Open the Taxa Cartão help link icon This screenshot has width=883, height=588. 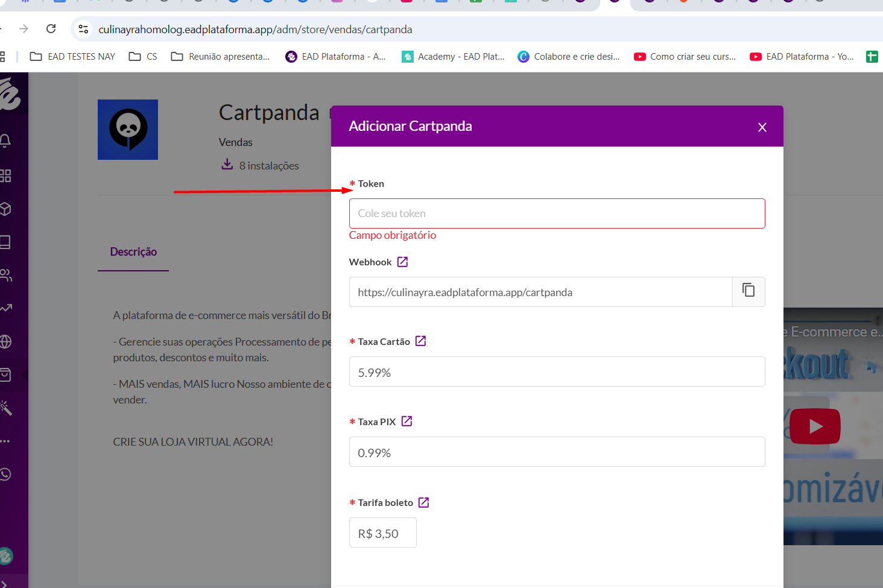click(421, 341)
